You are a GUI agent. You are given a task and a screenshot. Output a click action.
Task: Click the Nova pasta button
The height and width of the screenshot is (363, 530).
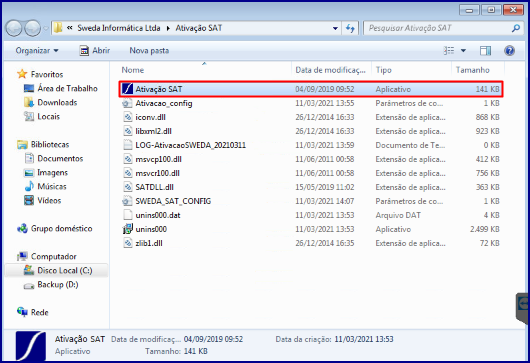(x=149, y=51)
